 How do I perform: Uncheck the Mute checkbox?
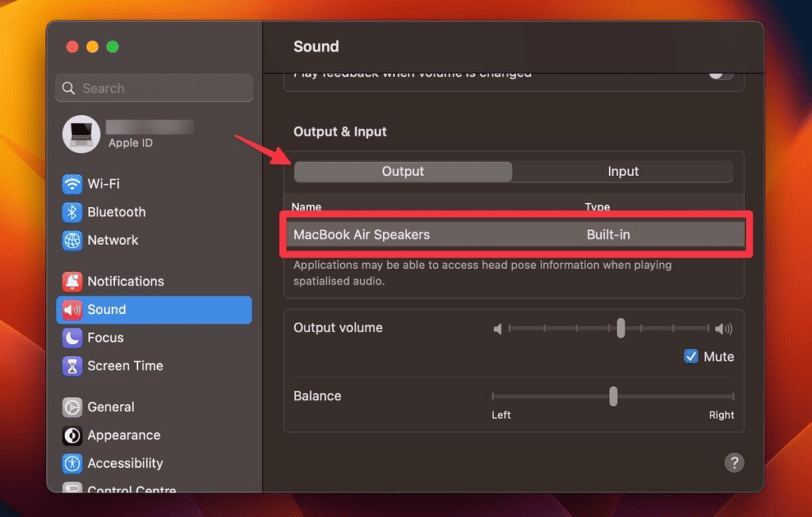click(691, 356)
